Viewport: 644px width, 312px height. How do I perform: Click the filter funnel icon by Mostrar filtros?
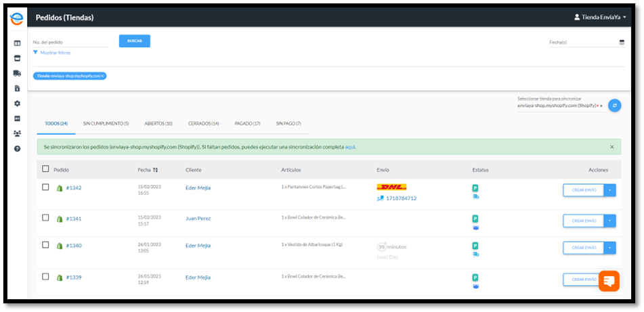[x=35, y=53]
